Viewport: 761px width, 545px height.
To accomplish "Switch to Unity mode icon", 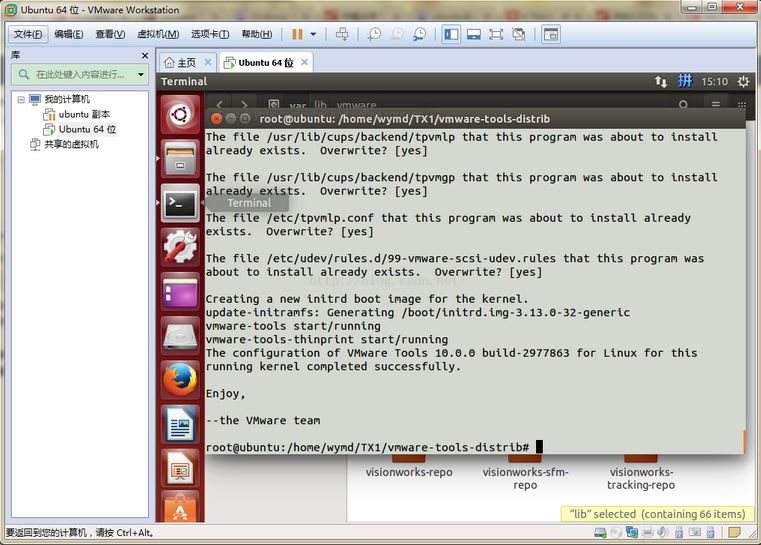I will (519, 34).
